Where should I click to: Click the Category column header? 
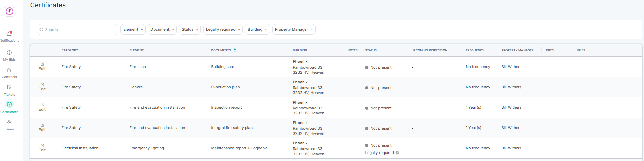pos(70,50)
